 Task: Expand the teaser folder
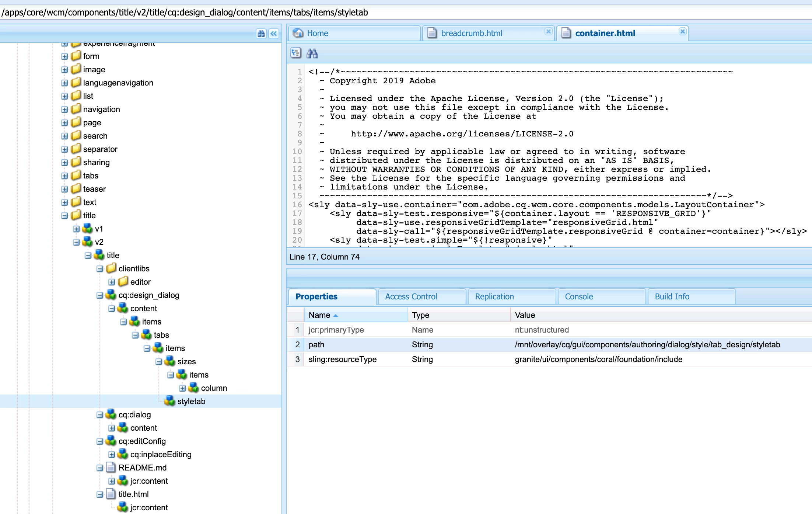[64, 189]
